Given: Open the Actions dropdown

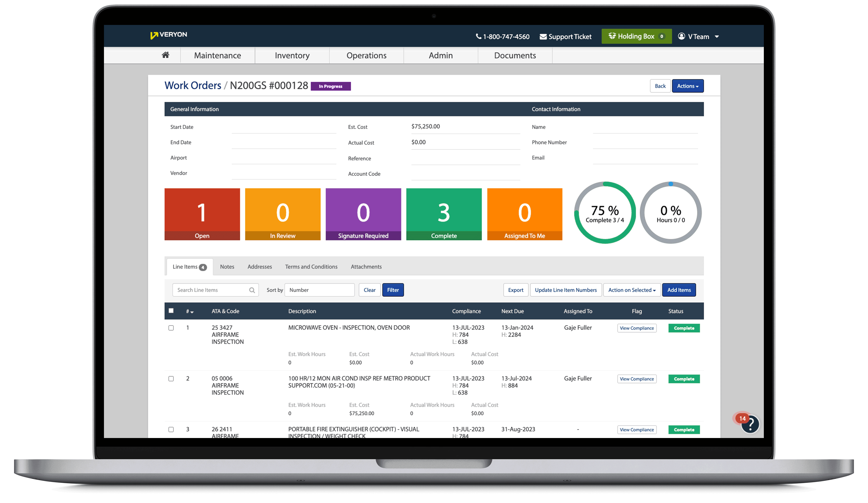Looking at the screenshot, I should 688,86.
